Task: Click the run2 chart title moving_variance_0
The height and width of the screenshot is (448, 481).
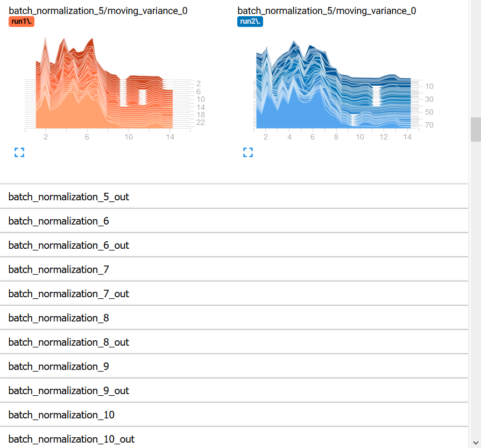Action: (x=327, y=11)
